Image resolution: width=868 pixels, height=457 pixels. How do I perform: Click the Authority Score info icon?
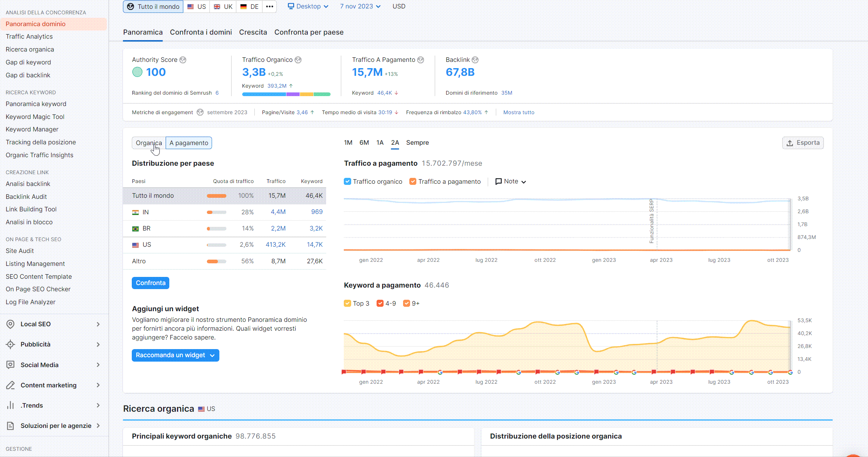pyautogui.click(x=183, y=59)
